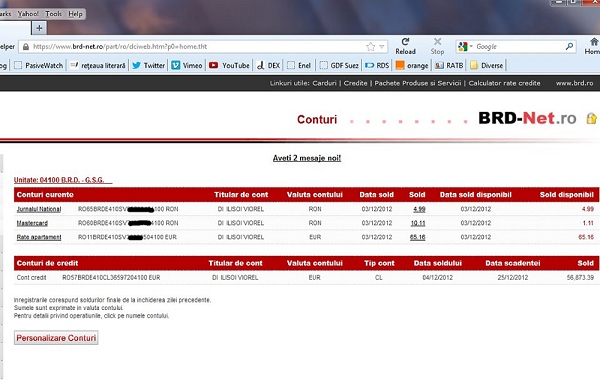Click the padlock icon beside BRD-Net.ro logo
This screenshot has width=600, height=388.
coord(591,119)
